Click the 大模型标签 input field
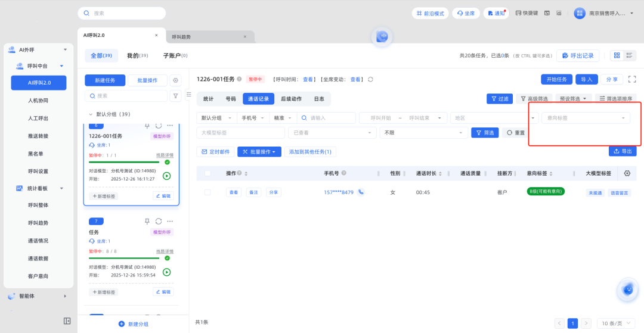 click(240, 132)
